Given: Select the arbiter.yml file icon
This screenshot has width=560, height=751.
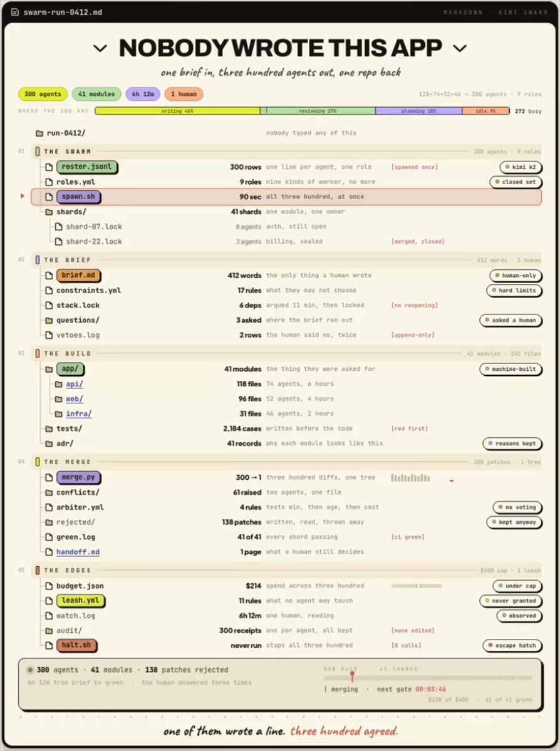Looking at the screenshot, I should click(49, 507).
